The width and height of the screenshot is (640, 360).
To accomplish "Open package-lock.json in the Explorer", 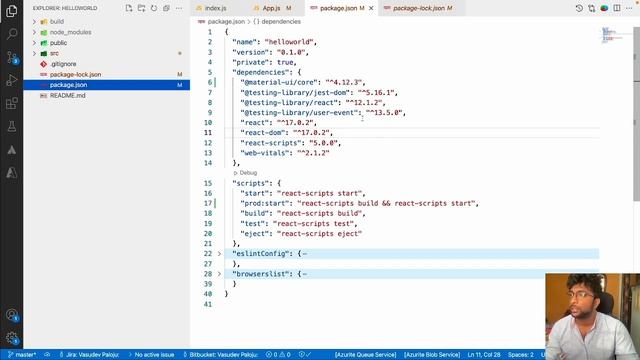I will (x=76, y=74).
